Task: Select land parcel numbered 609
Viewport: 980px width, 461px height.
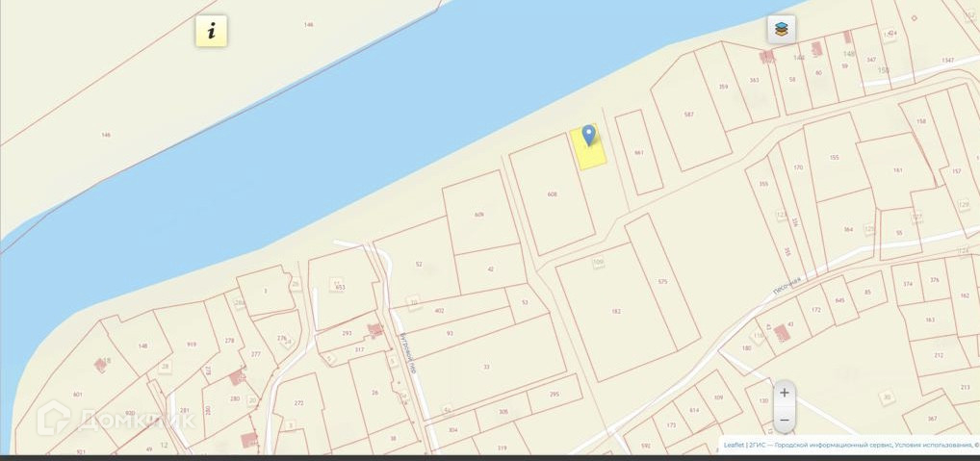Action: click(x=479, y=215)
